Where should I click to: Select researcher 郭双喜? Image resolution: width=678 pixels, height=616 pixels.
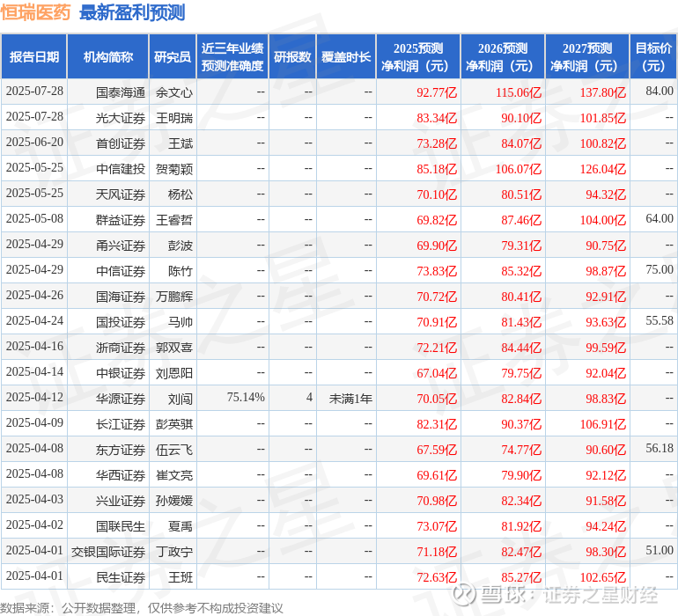(x=174, y=347)
